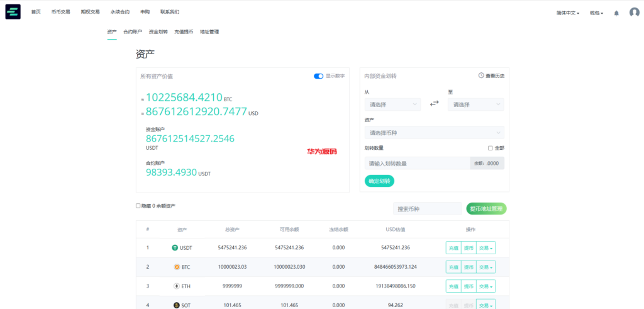Click the 资金账户 balance 867612514527.2546
Screen dimensions: 644x309
(190, 139)
